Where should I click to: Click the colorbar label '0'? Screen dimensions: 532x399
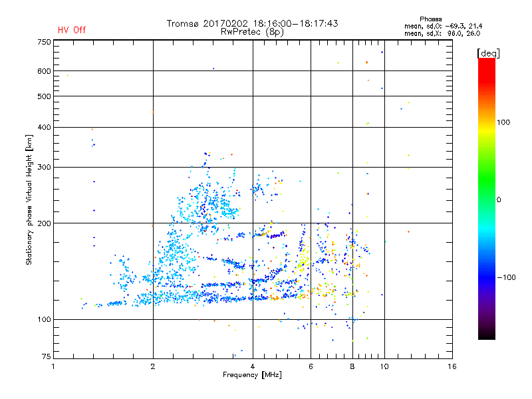pos(499,200)
